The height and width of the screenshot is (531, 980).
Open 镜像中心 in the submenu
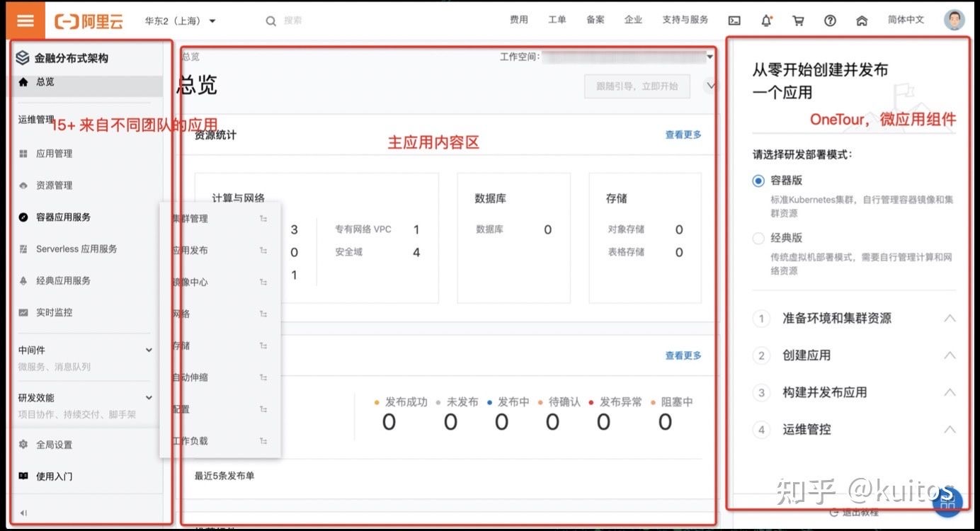[190, 282]
